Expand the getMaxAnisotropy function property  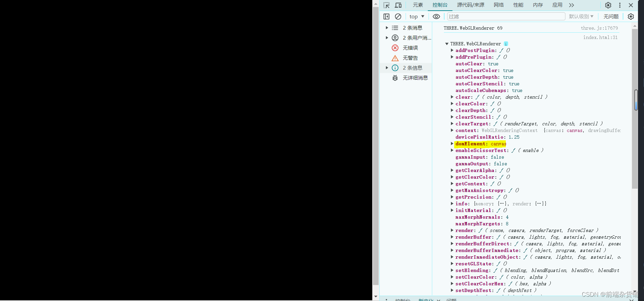point(452,190)
